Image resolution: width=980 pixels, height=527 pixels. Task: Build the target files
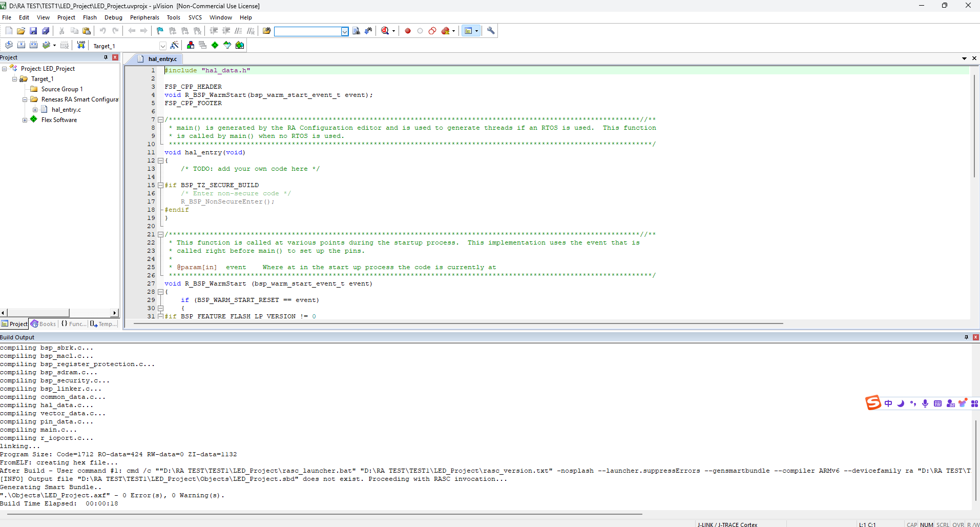[x=21, y=45]
